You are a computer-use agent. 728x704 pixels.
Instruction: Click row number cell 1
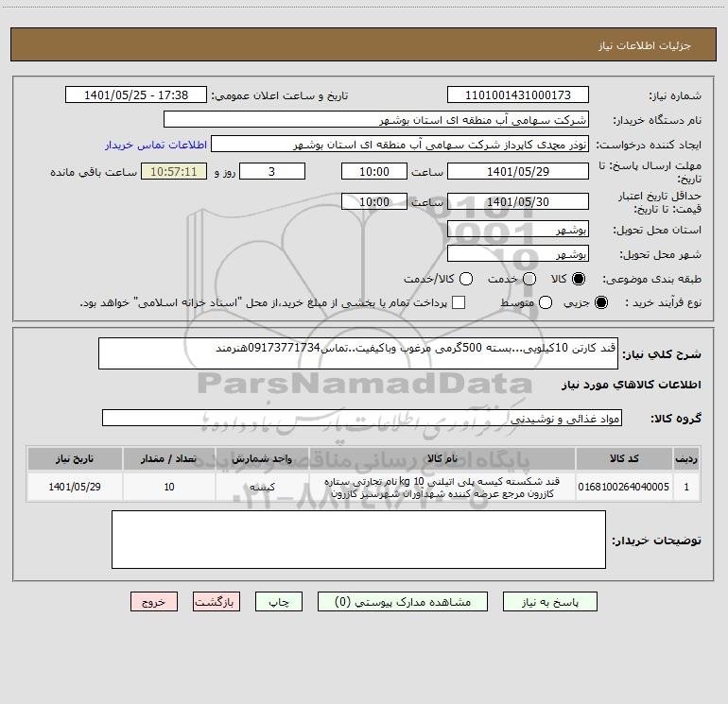[686, 487]
